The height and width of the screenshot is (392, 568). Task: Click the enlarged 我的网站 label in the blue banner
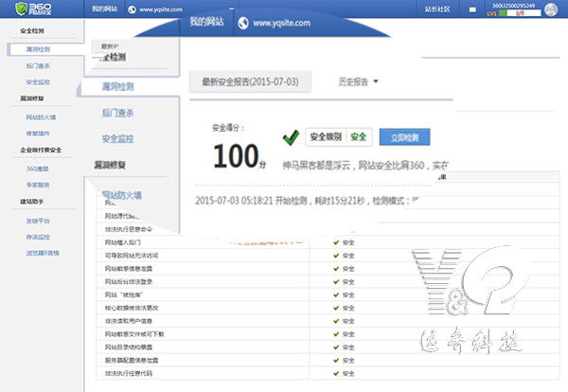[206, 22]
